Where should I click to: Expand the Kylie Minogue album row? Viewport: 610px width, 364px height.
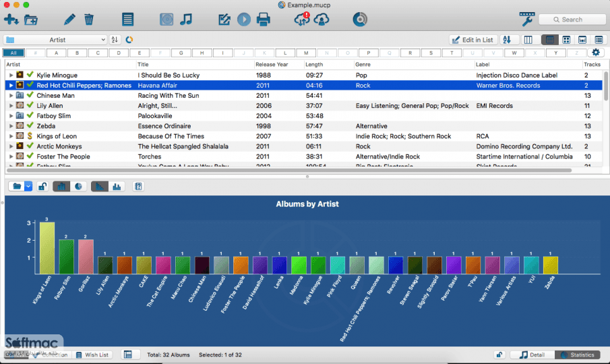click(x=11, y=75)
